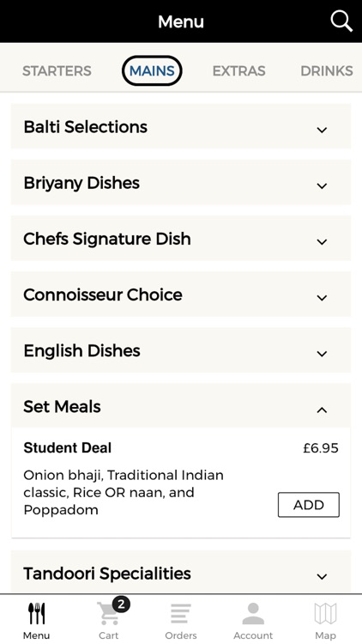Expand Chefs Signature Dish chevron
The image size is (362, 644).
(x=322, y=241)
